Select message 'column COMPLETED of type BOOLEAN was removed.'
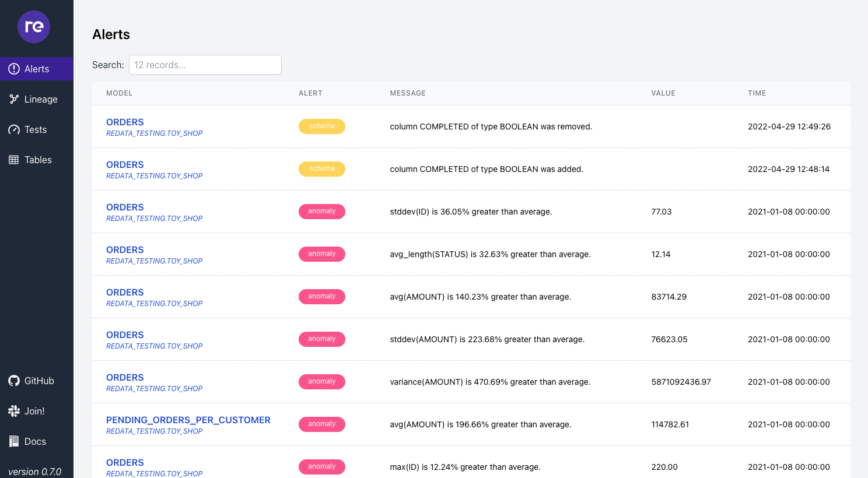 pyautogui.click(x=491, y=126)
